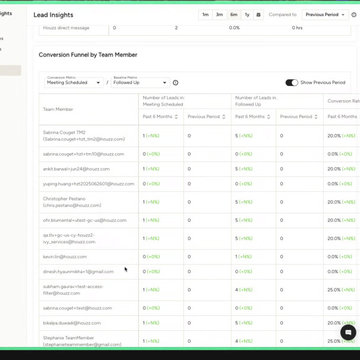Click the info icon next to Baseline Metric
The width and height of the screenshot is (360, 360).
[175, 83]
